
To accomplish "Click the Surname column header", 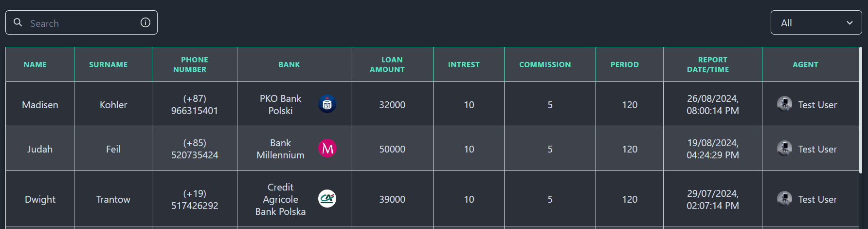I will (x=108, y=64).
